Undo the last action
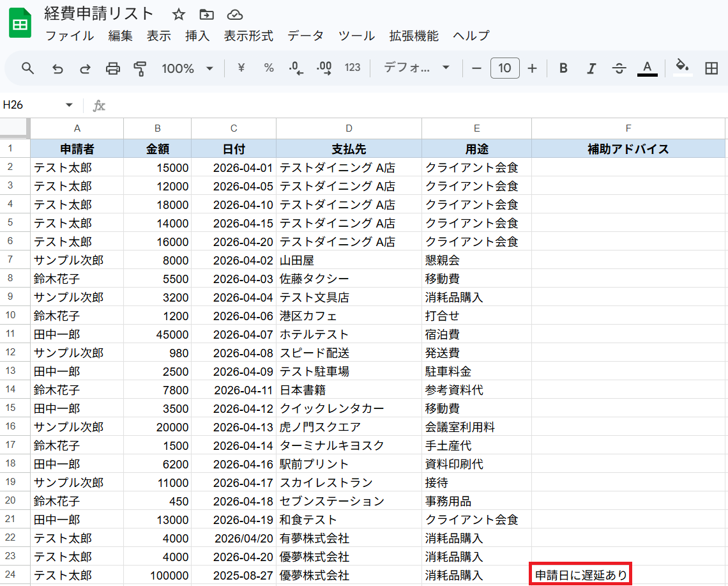The height and width of the screenshot is (586, 728). point(57,69)
